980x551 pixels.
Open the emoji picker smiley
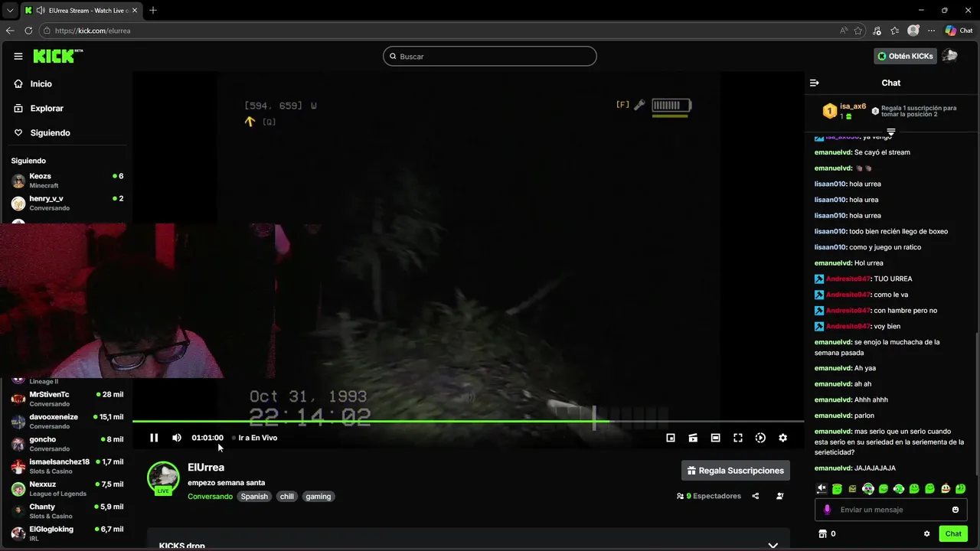coord(955,510)
